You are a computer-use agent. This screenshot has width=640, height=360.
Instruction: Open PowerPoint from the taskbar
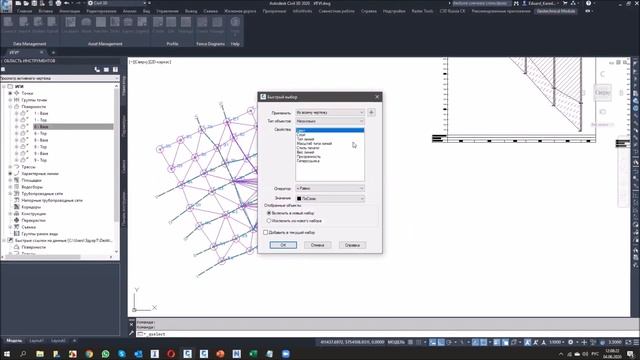(x=220, y=354)
